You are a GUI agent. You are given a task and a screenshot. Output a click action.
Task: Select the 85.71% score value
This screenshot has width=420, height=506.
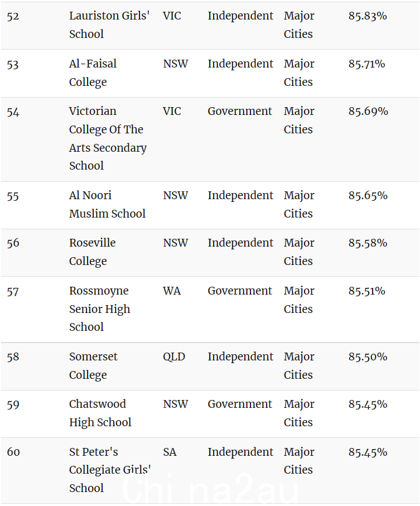(366, 64)
